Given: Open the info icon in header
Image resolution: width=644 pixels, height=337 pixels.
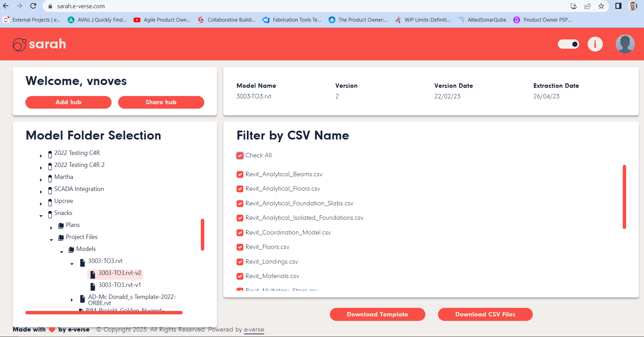Looking at the screenshot, I should pos(595,44).
